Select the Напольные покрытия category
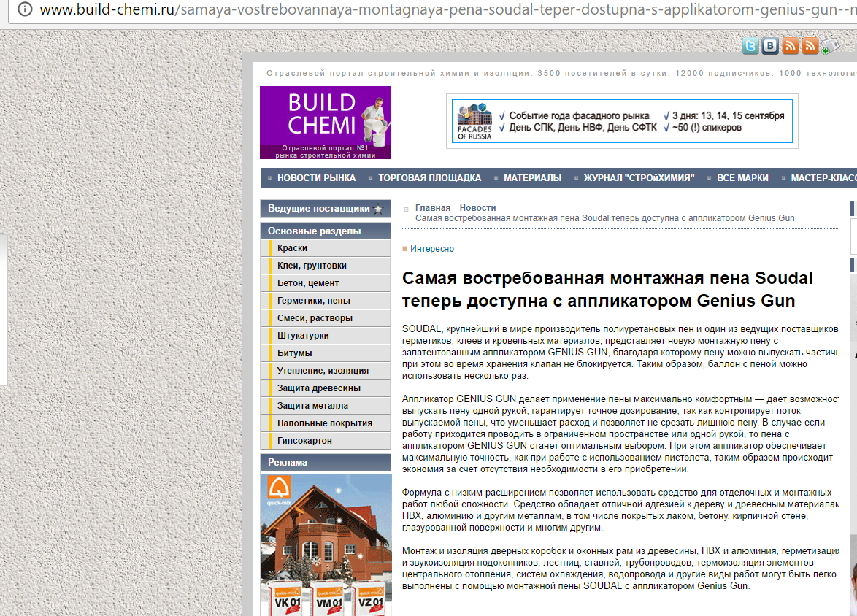Viewport: 857px width, 616px height. coord(326,423)
